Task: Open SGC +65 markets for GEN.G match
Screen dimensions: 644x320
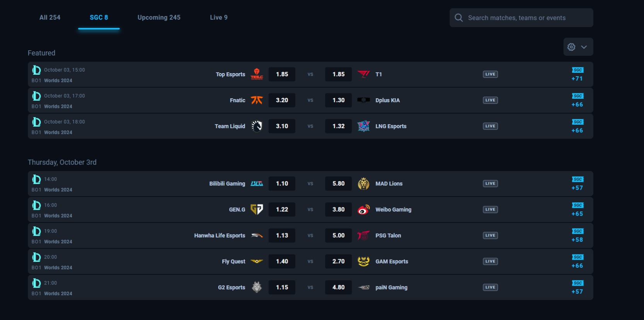Action: click(x=578, y=209)
